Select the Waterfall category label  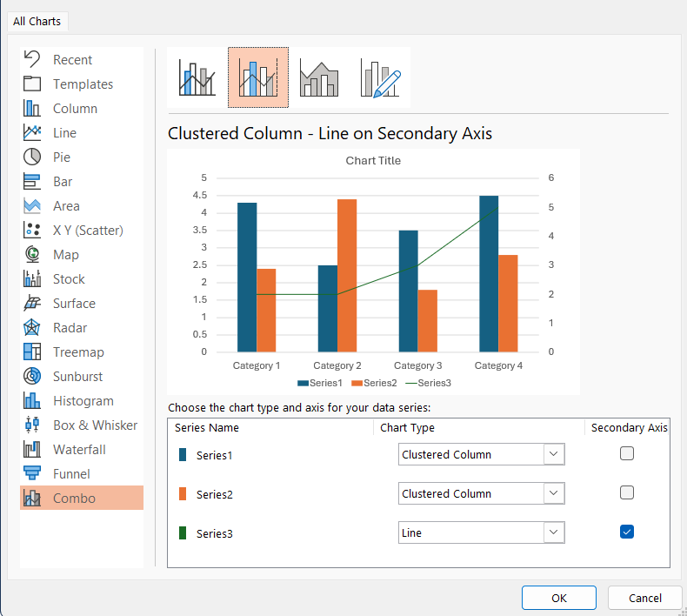click(79, 450)
